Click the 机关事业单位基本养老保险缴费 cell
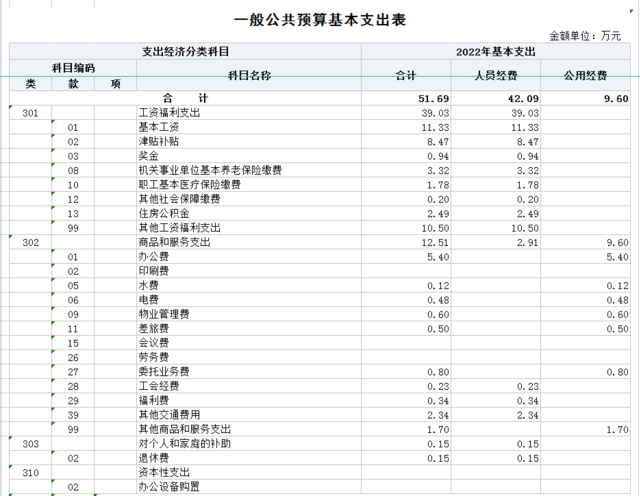The height and width of the screenshot is (496, 640). (x=209, y=171)
